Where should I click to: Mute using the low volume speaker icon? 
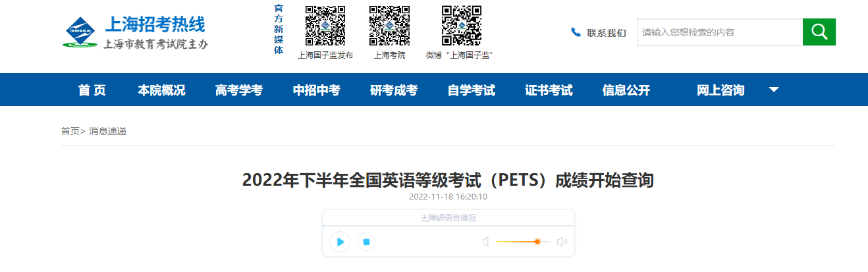pos(486,242)
